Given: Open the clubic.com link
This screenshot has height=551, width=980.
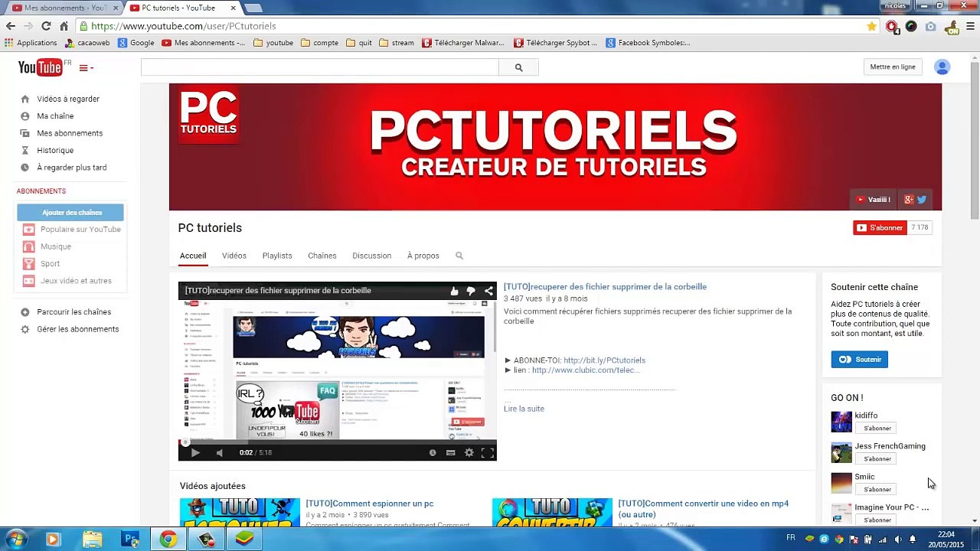Looking at the screenshot, I should pyautogui.click(x=585, y=370).
